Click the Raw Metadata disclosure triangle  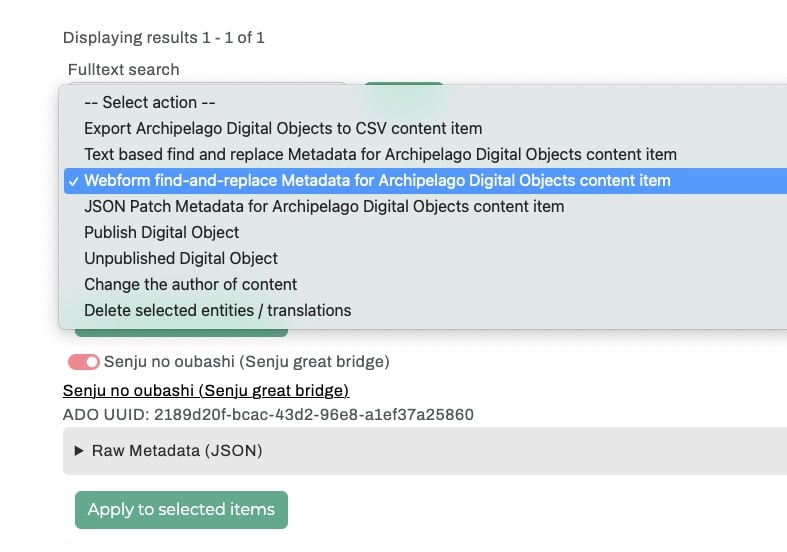pyautogui.click(x=79, y=451)
